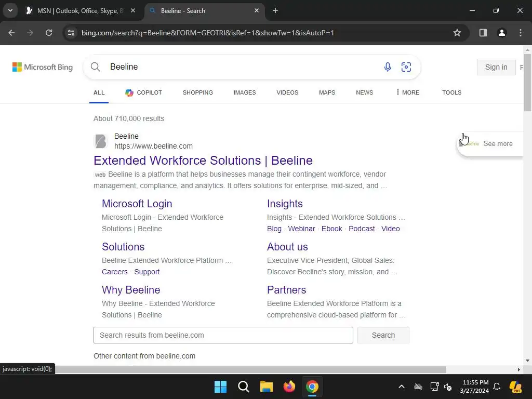Open Windows taskbar search
This screenshot has height=399, width=532.
(243, 387)
